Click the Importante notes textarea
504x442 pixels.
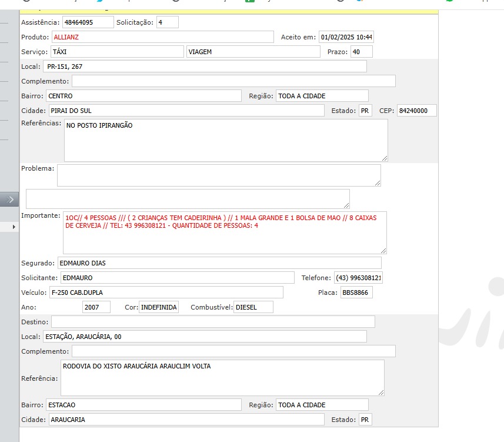coord(225,232)
